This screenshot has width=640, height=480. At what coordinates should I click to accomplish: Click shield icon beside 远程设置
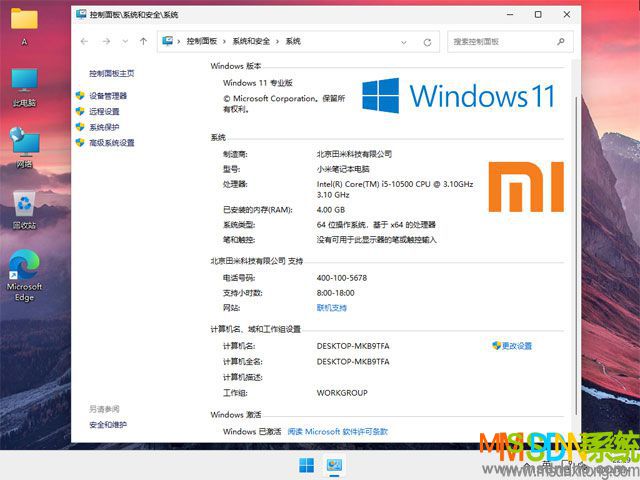point(80,111)
